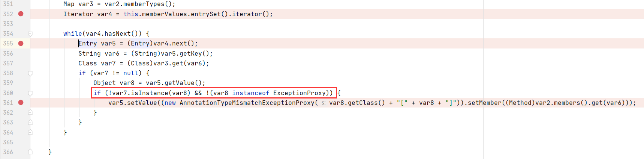
Task: Click fold end marker on line 364
Action: point(30,132)
